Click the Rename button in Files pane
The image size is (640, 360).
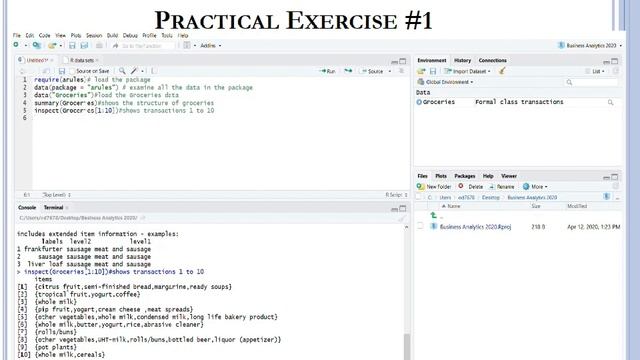[502, 187]
